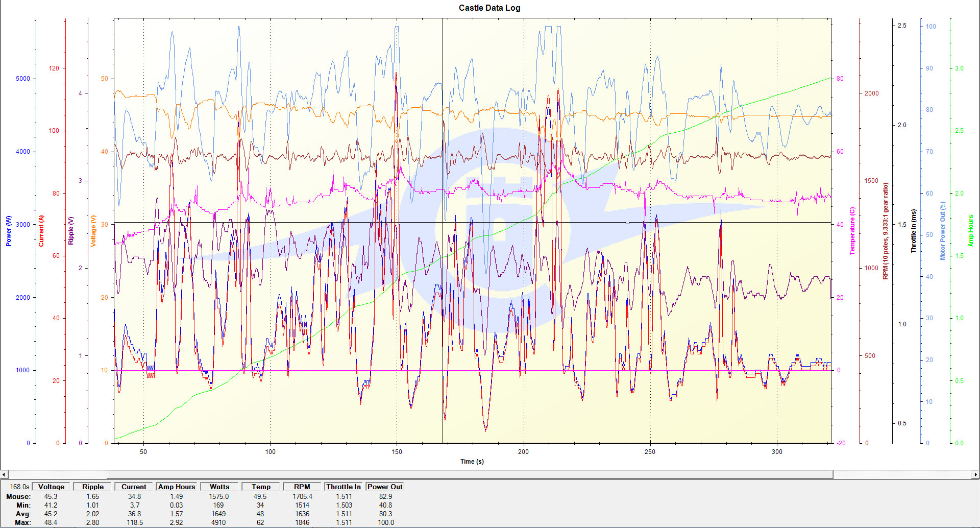This screenshot has width=980, height=528.
Task: Select the Current (A) axis label
Action: [41, 231]
